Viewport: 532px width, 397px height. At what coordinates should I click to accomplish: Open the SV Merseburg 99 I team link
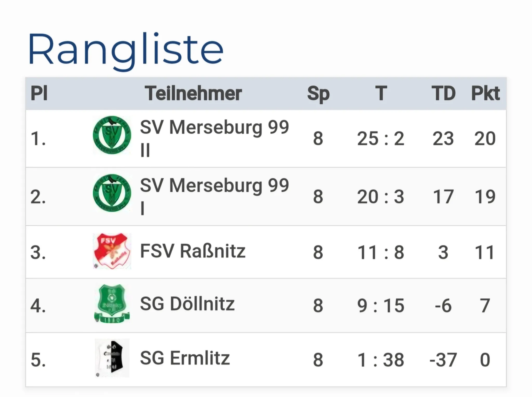point(215,196)
